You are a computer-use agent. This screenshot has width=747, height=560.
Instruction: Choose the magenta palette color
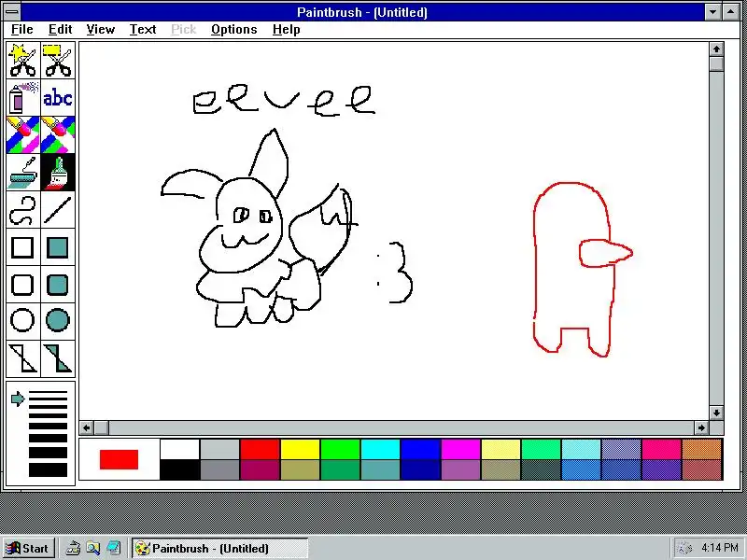click(x=460, y=450)
